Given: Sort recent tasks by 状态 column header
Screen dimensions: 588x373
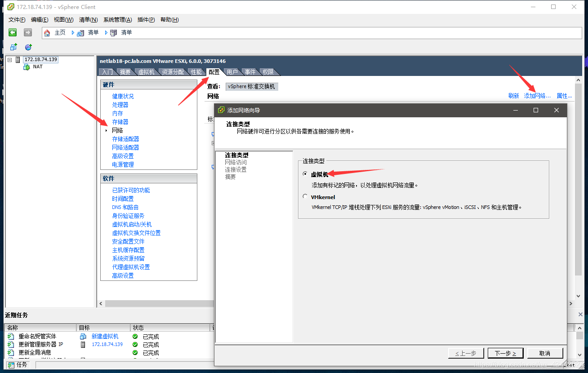Looking at the screenshot, I should click(x=170, y=328).
